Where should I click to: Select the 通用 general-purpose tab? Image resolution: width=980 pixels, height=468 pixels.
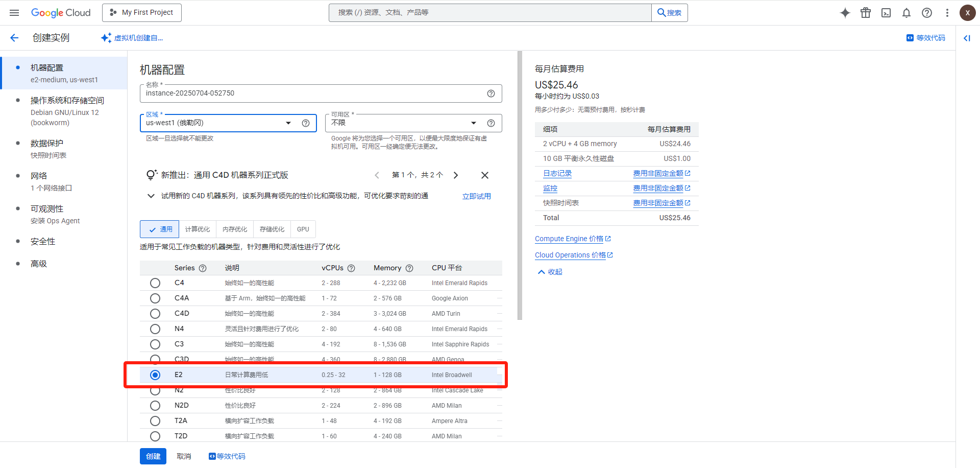coord(160,229)
